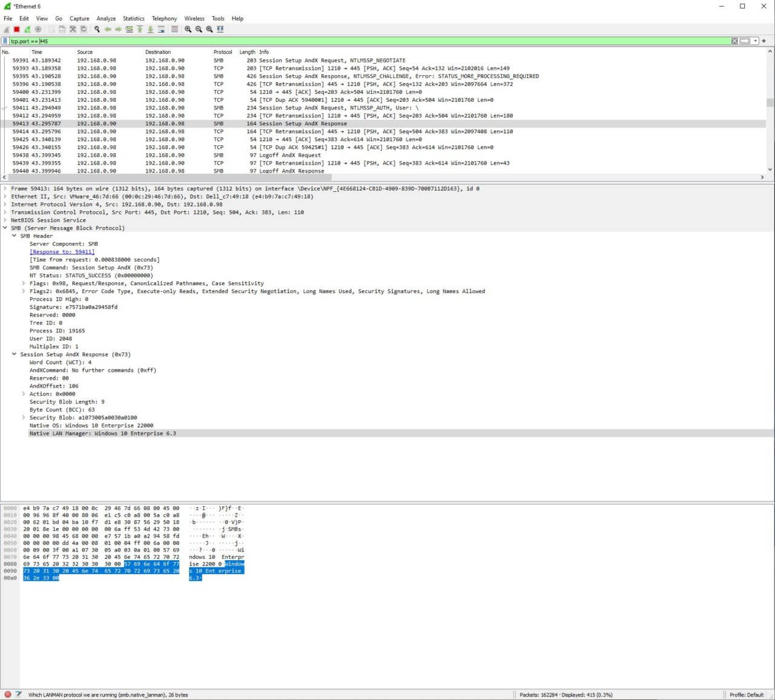Open the Analyze menu
The image size is (775, 700).
(x=106, y=18)
